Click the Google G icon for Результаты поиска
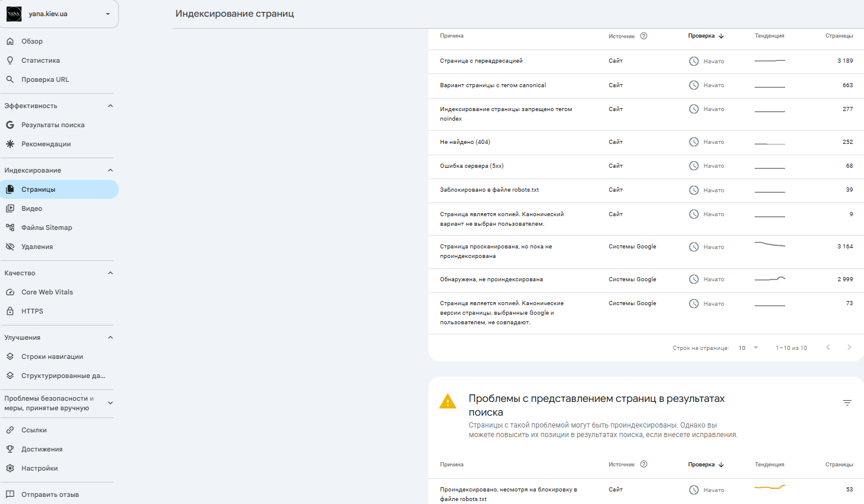This screenshot has width=864, height=504. (10, 125)
